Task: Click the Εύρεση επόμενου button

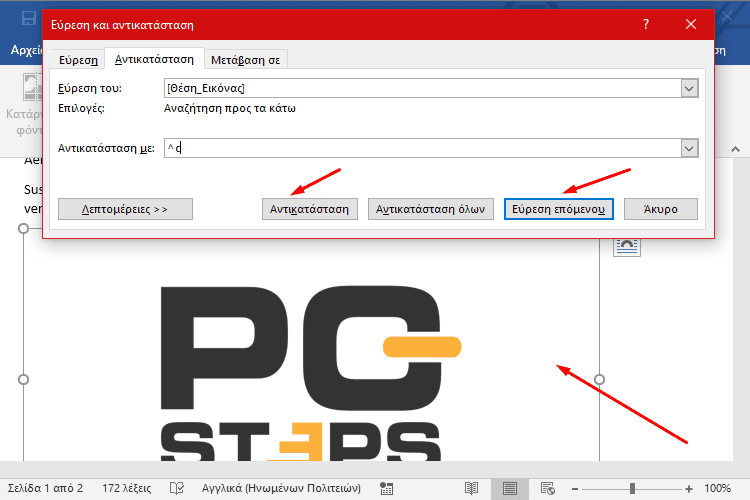Action: pyautogui.click(x=559, y=209)
